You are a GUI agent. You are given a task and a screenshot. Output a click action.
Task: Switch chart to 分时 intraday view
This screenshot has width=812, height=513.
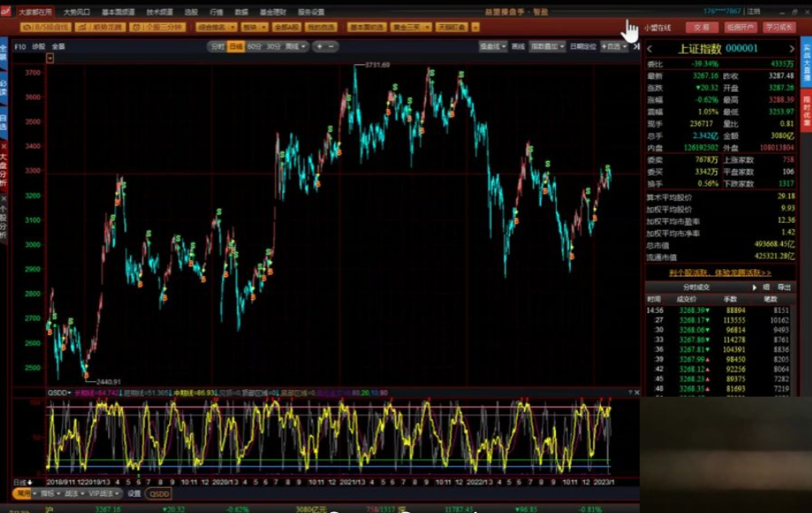click(218, 46)
